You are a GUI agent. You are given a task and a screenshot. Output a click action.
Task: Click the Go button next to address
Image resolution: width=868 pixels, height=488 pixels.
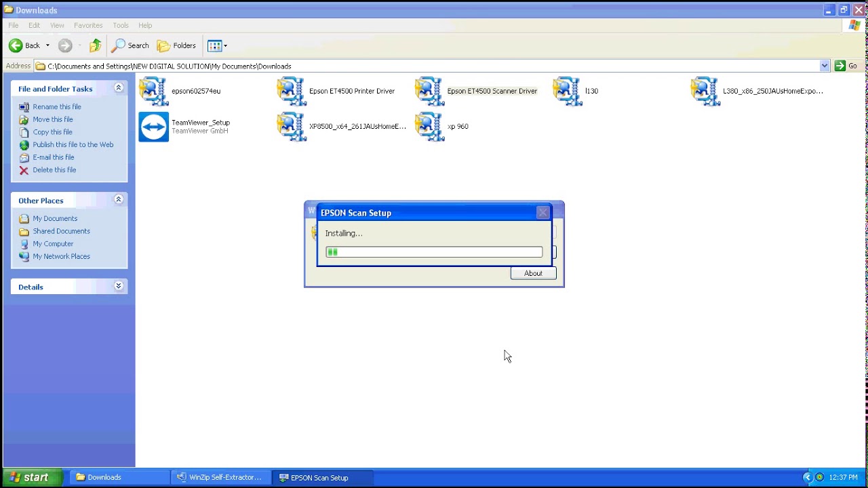point(847,66)
